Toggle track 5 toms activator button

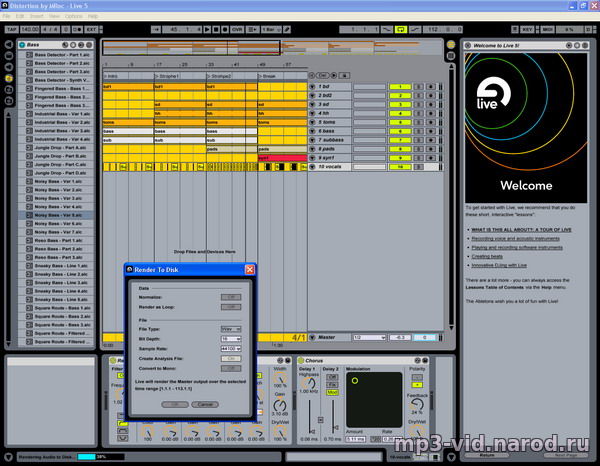point(400,122)
